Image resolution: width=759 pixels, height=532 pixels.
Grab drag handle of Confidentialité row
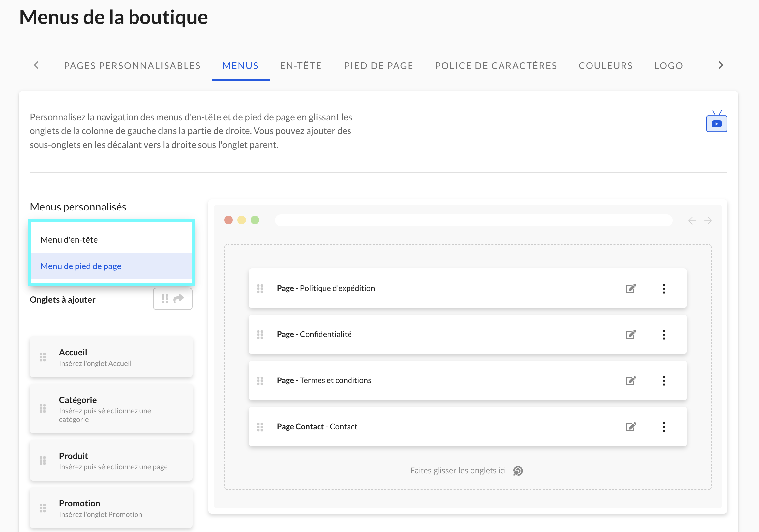coord(260,335)
